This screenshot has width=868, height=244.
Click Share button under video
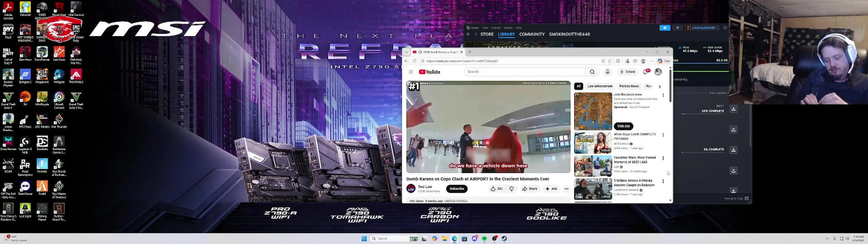(530, 189)
